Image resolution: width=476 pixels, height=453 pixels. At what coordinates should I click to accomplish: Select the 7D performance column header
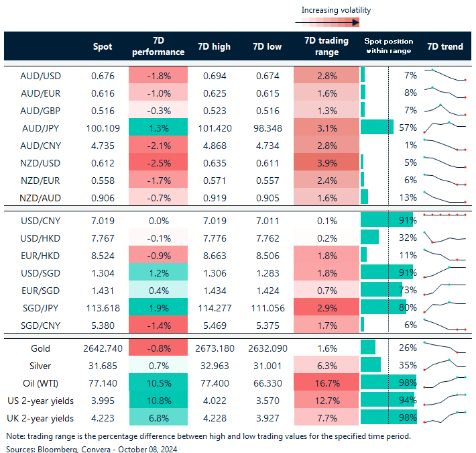[158, 46]
